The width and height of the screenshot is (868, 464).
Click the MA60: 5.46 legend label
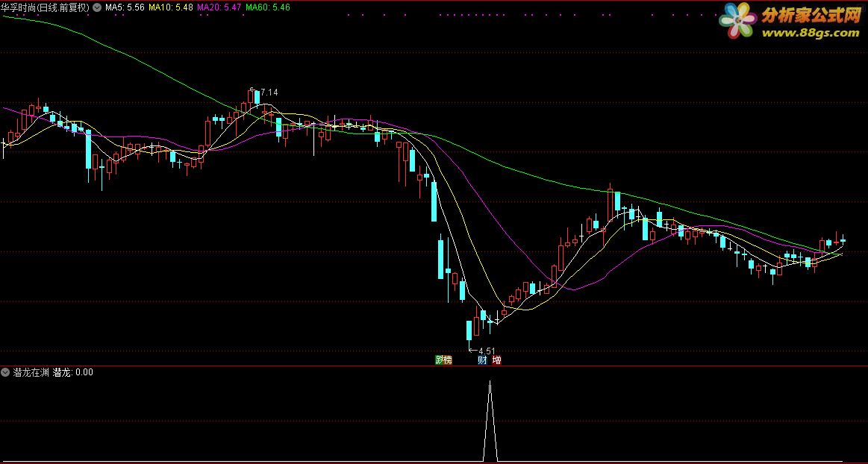[268, 7]
